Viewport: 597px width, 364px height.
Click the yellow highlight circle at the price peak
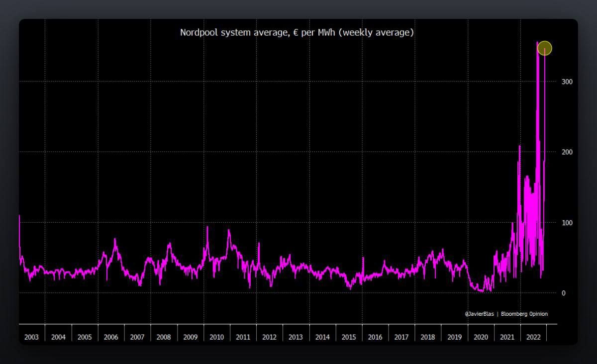pyautogui.click(x=545, y=48)
